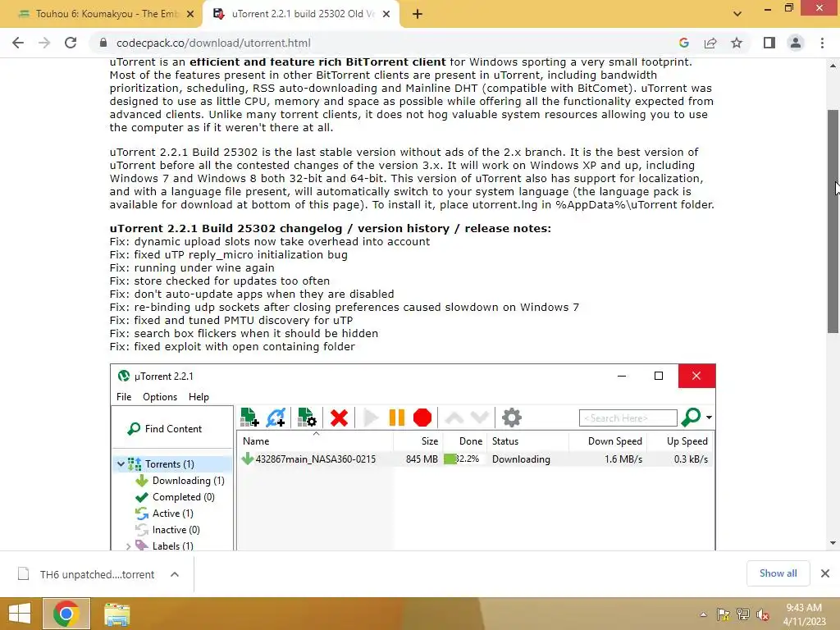View site information padlock icon
840x630 pixels.
[103, 43]
